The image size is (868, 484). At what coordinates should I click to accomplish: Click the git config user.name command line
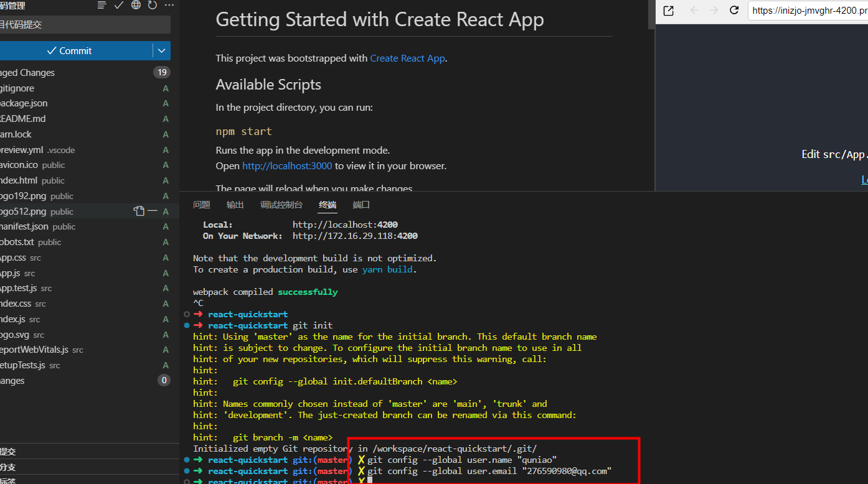462,460
